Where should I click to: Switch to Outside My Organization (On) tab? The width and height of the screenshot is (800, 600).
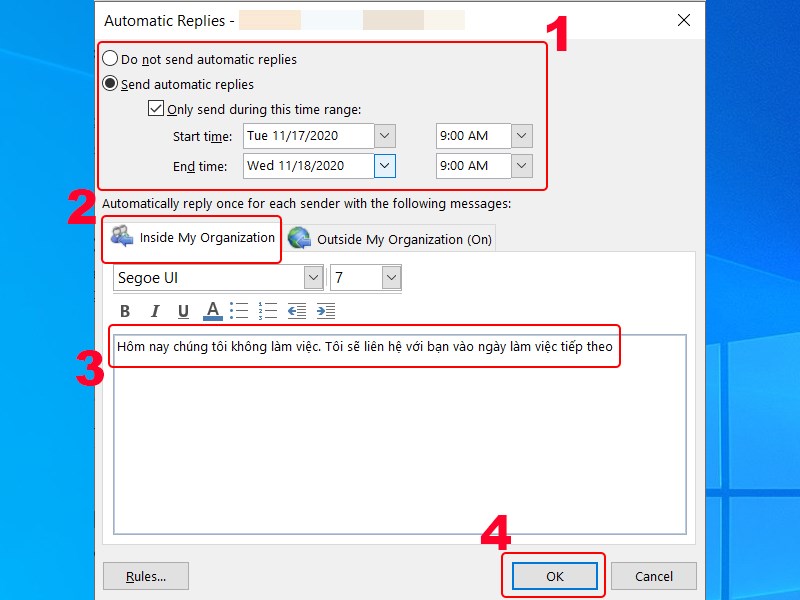(390, 239)
